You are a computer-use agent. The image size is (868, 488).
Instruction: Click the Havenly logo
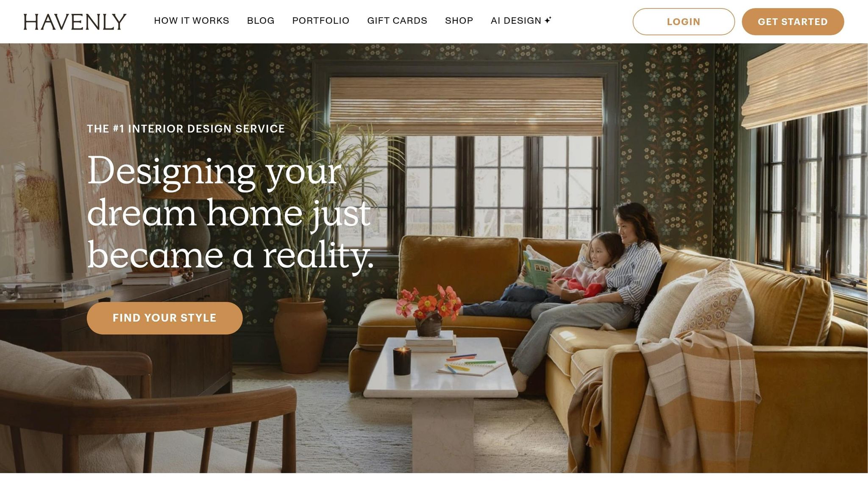pos(75,22)
